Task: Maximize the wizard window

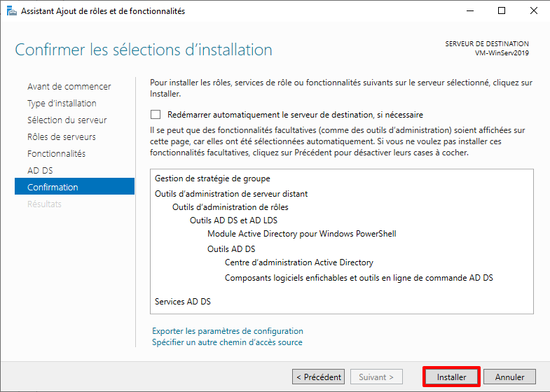Action: (x=502, y=10)
